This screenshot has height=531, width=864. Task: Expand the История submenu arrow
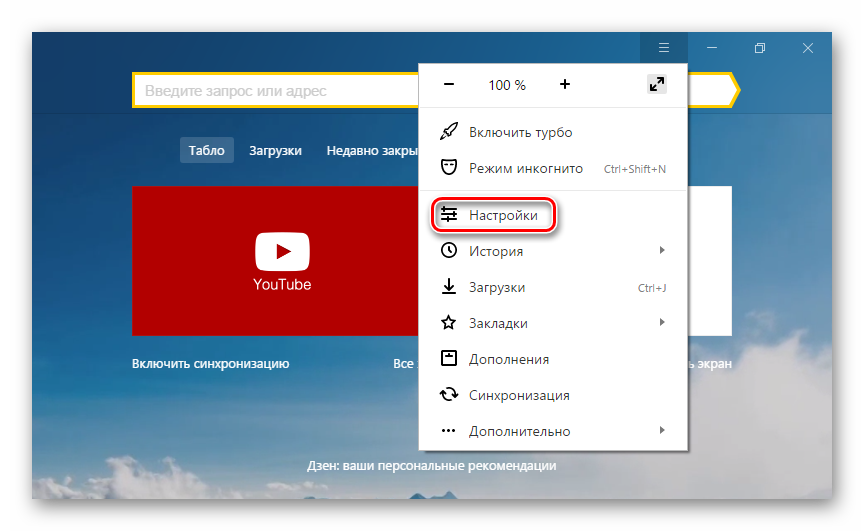click(x=662, y=251)
